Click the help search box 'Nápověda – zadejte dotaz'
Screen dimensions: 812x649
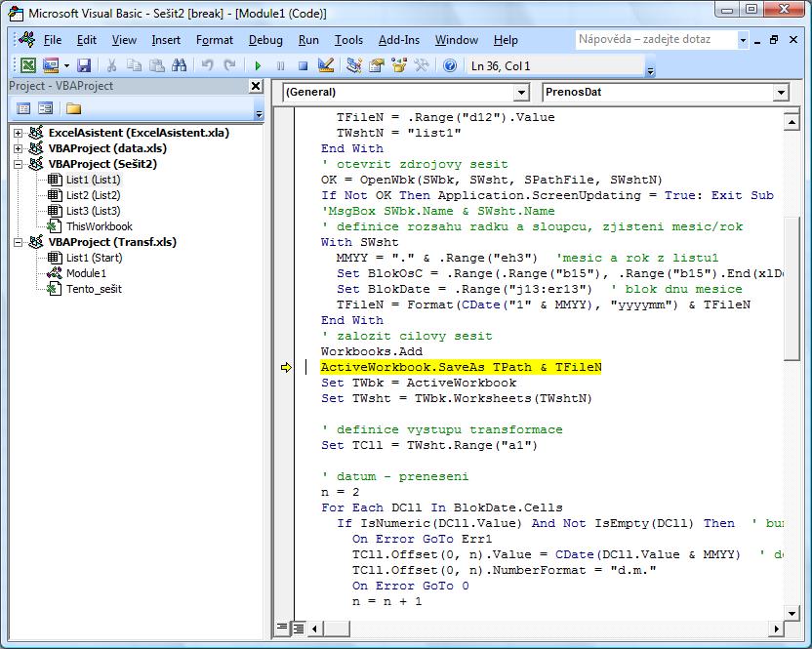pyautogui.click(x=654, y=40)
